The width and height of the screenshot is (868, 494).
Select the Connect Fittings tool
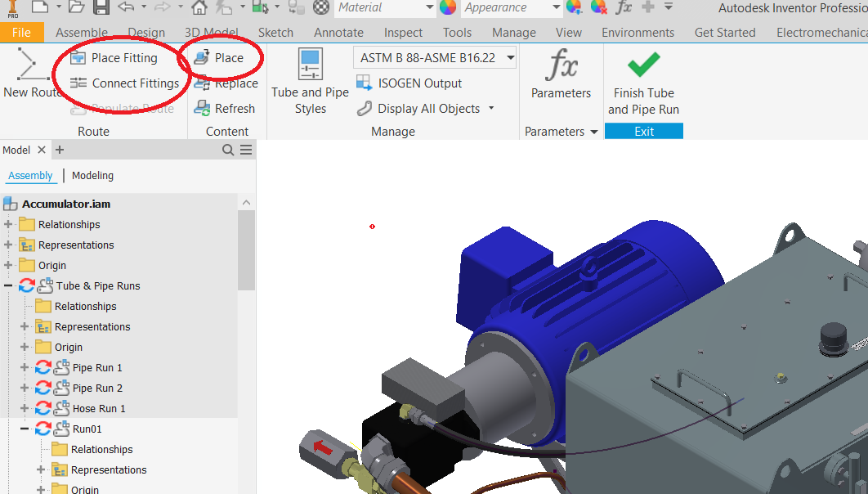tap(124, 83)
